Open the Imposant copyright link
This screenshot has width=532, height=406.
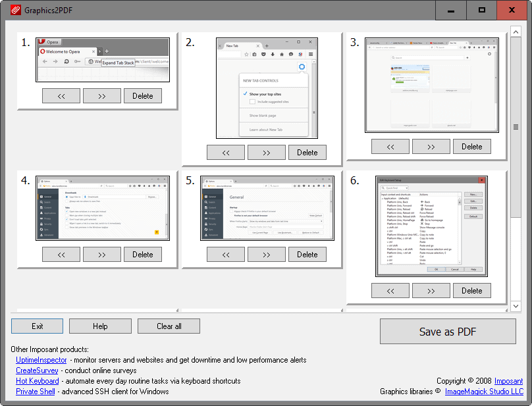pyautogui.click(x=508, y=381)
